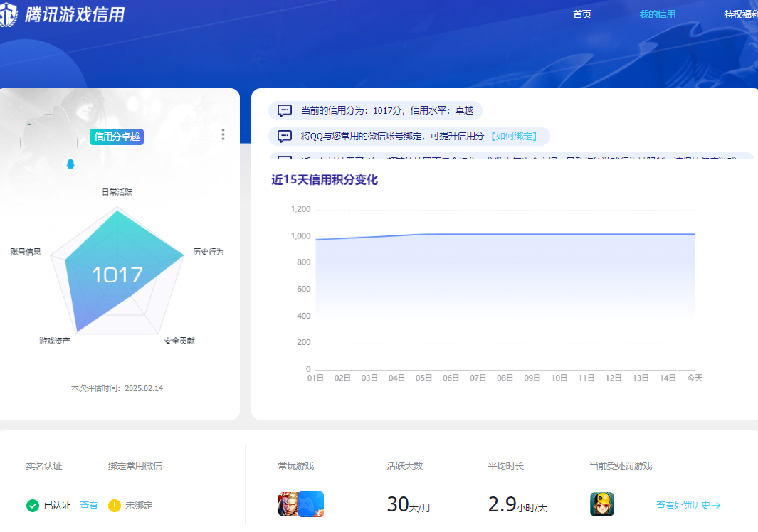Click the 平均时长 label
758x532 pixels.
[505, 467]
